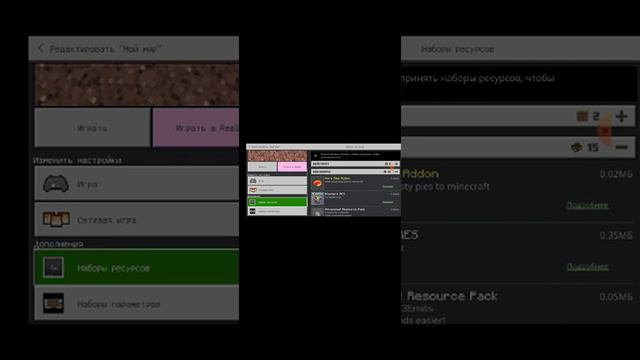Image resolution: width=640 pixels, height=360 pixels.
Task: Click the icon beside Наборы параметров
Action: pyautogui.click(x=53, y=303)
